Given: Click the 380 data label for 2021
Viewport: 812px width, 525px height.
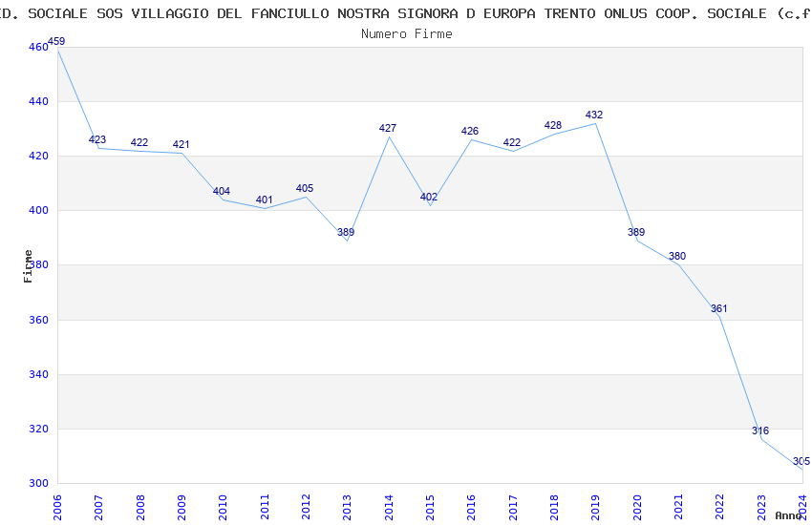Looking at the screenshot, I should pyautogui.click(x=677, y=256).
